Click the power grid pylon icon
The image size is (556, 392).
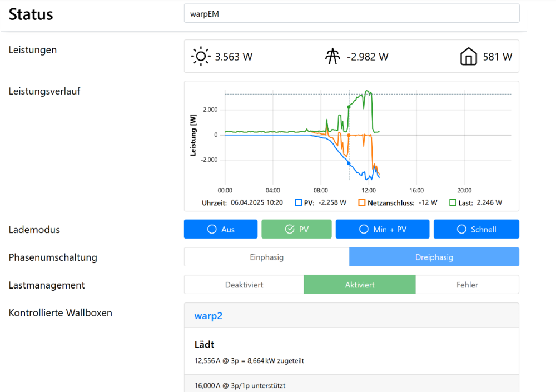tap(332, 57)
